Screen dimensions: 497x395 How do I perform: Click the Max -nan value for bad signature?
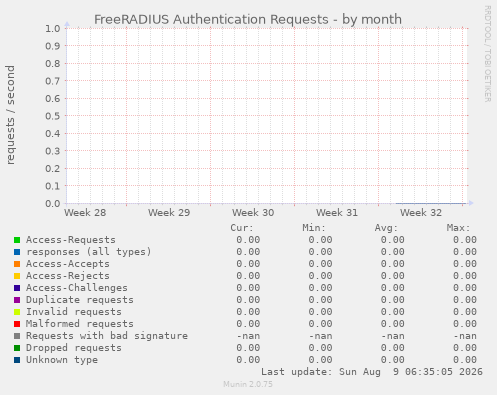click(465, 336)
